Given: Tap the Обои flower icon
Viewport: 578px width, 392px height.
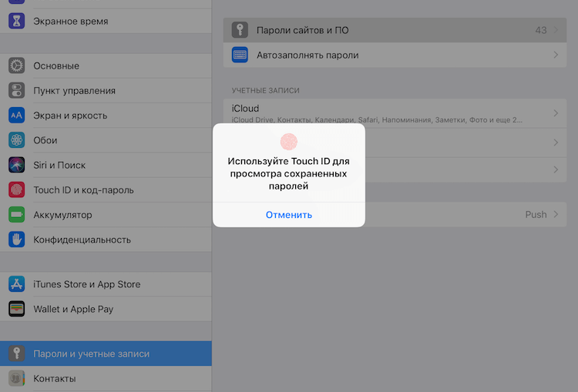Looking at the screenshot, I should [x=17, y=140].
